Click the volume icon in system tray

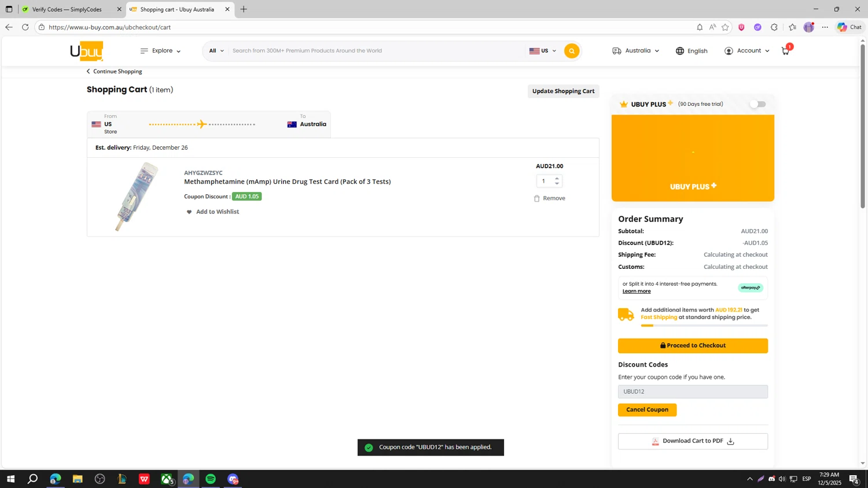[782, 479]
